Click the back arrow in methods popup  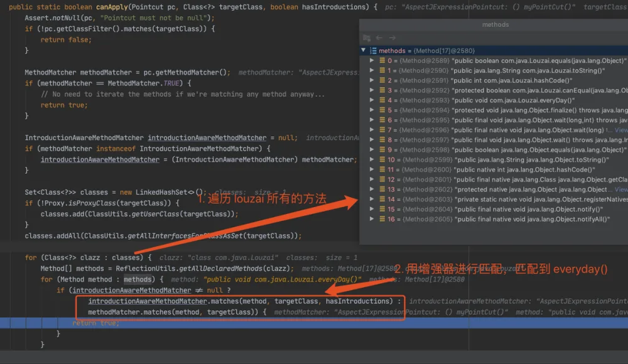[x=379, y=38]
